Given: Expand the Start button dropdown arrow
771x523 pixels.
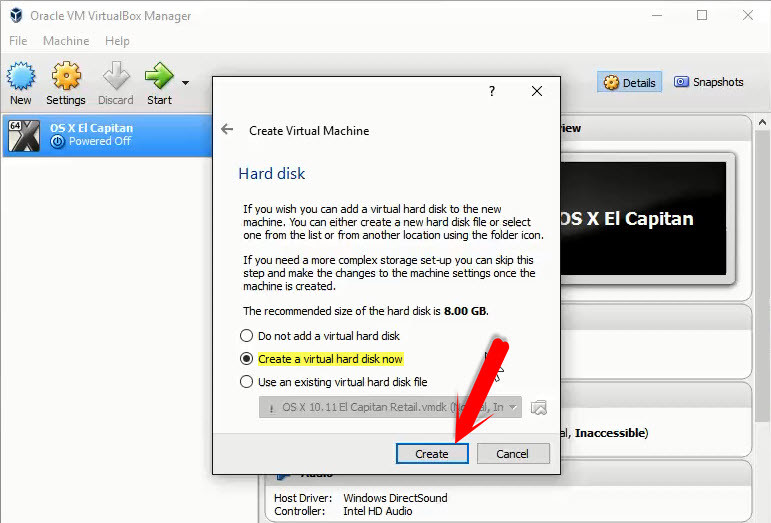Looking at the screenshot, I should pyautogui.click(x=185, y=83).
